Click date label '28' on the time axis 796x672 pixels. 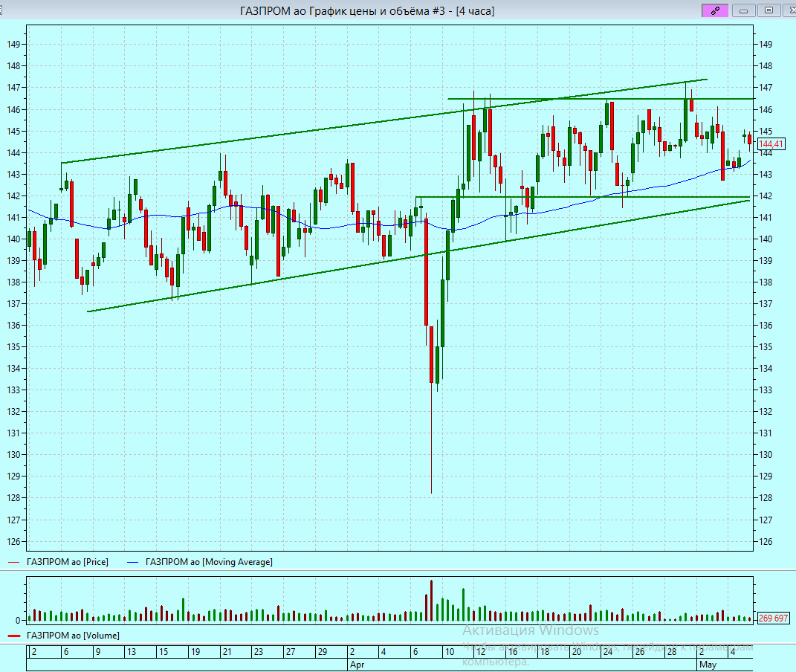[672, 652]
